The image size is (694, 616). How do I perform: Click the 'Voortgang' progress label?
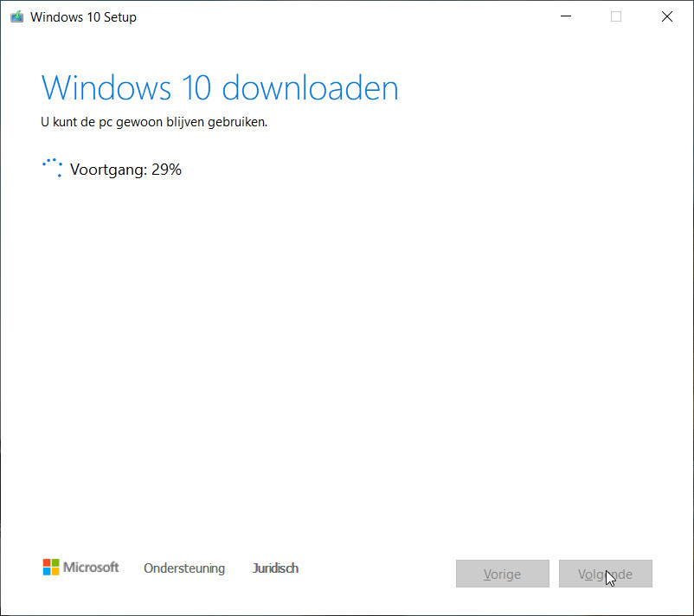tap(108, 170)
